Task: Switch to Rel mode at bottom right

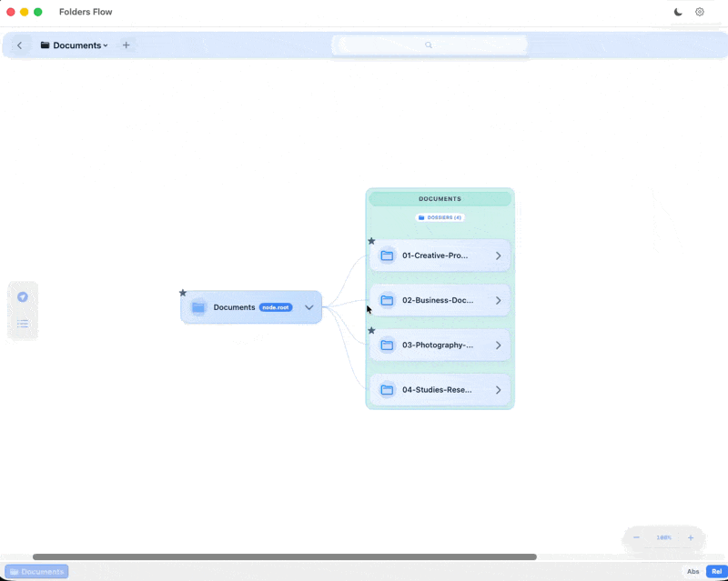Action: point(717,571)
